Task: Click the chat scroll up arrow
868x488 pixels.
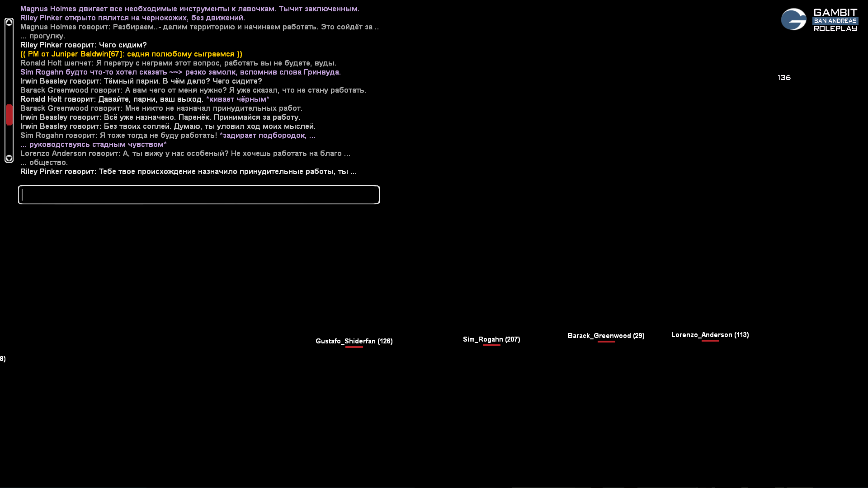Action: pyautogui.click(x=9, y=22)
